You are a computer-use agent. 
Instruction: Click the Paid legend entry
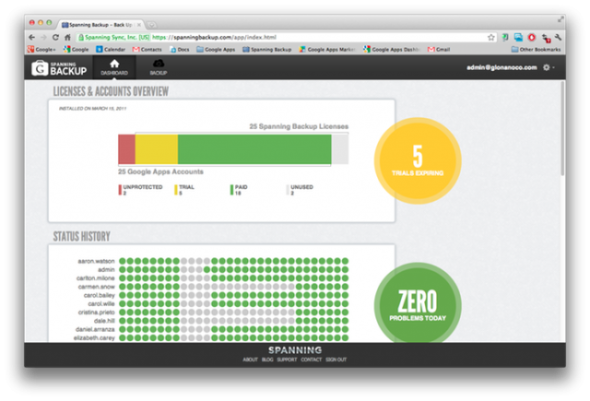239,190
